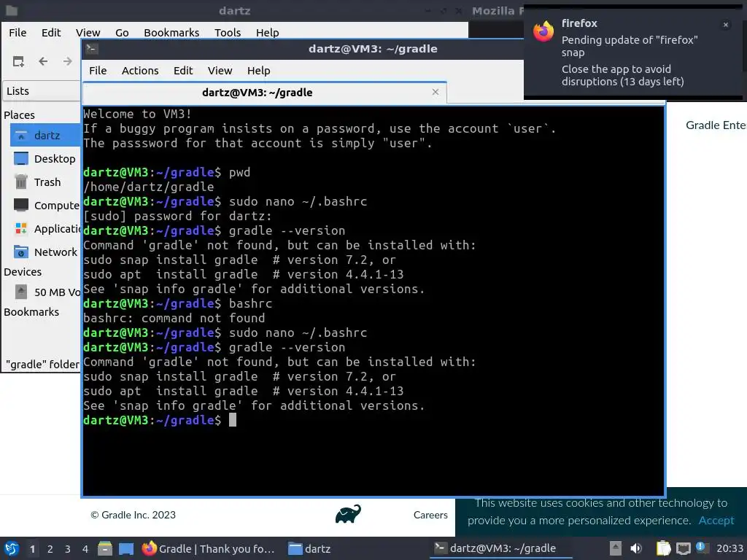Click the new tab icon in file manager toolbar

click(18, 61)
